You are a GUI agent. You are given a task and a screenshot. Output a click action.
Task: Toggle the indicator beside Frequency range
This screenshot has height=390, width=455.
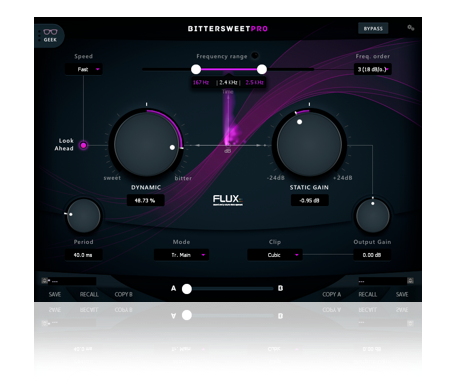point(255,56)
